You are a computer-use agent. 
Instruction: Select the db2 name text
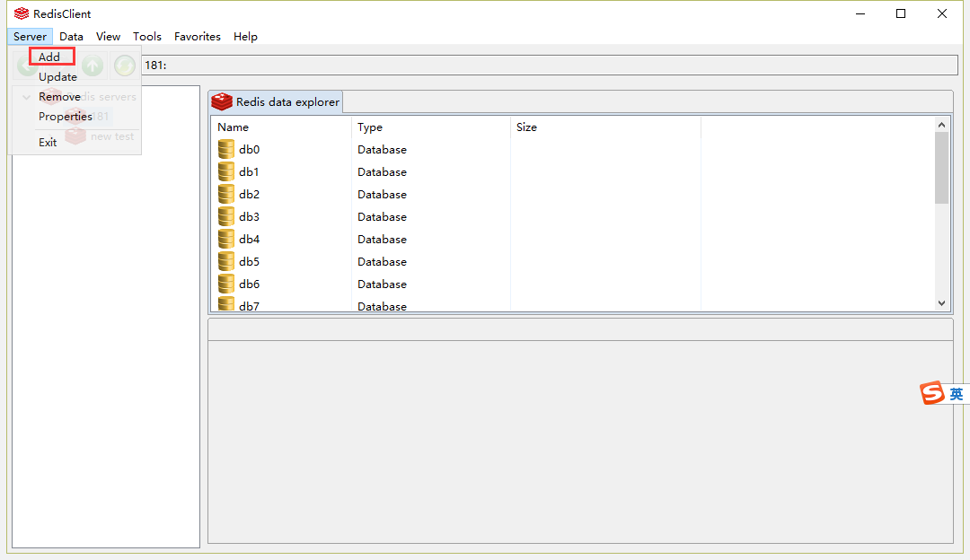pos(250,194)
